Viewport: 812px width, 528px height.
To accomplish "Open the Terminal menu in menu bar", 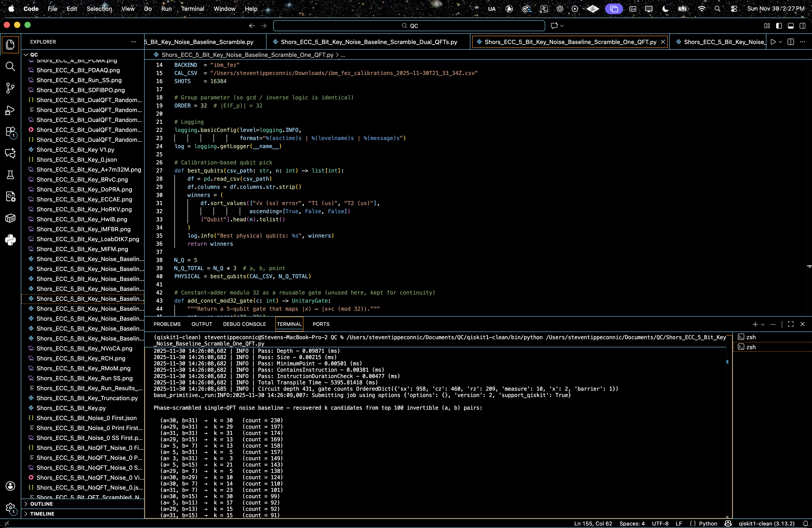I will [192, 9].
